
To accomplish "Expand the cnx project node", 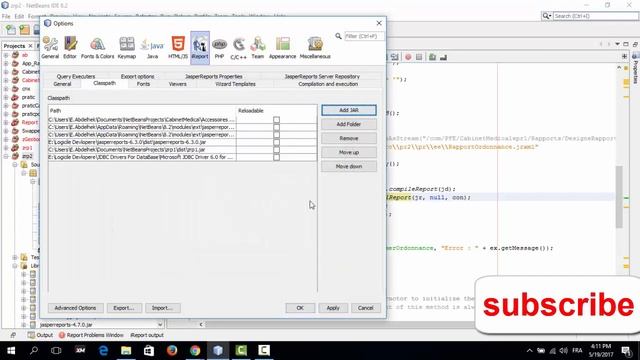I will click(x=6, y=89).
